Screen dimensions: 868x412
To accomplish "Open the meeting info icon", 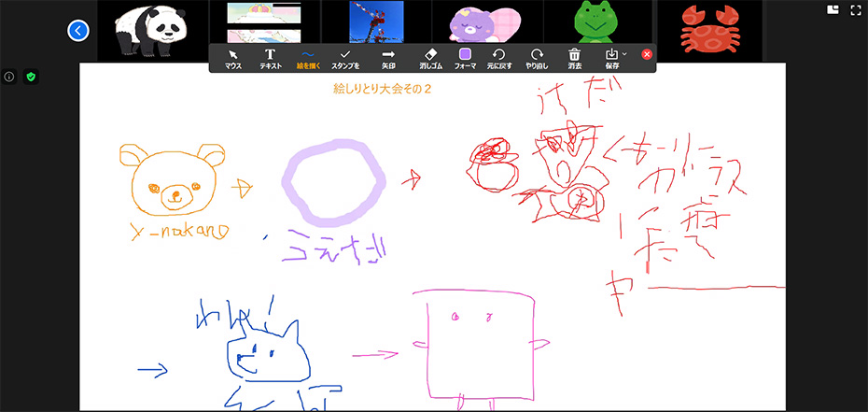I will 8,77.
